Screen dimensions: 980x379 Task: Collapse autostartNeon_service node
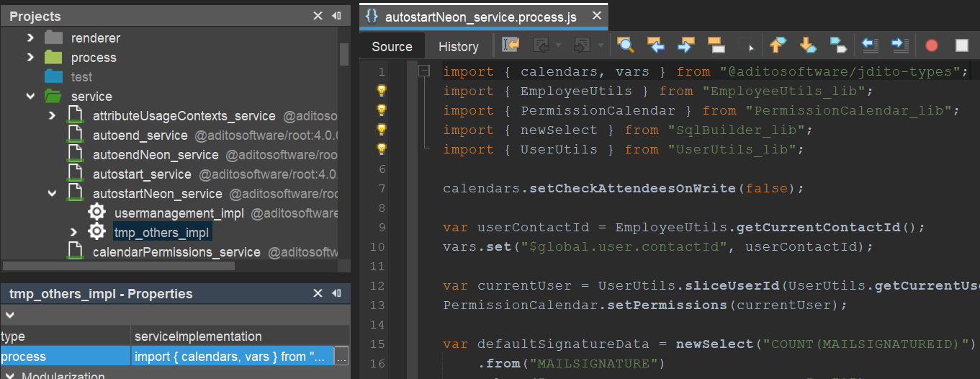point(52,193)
